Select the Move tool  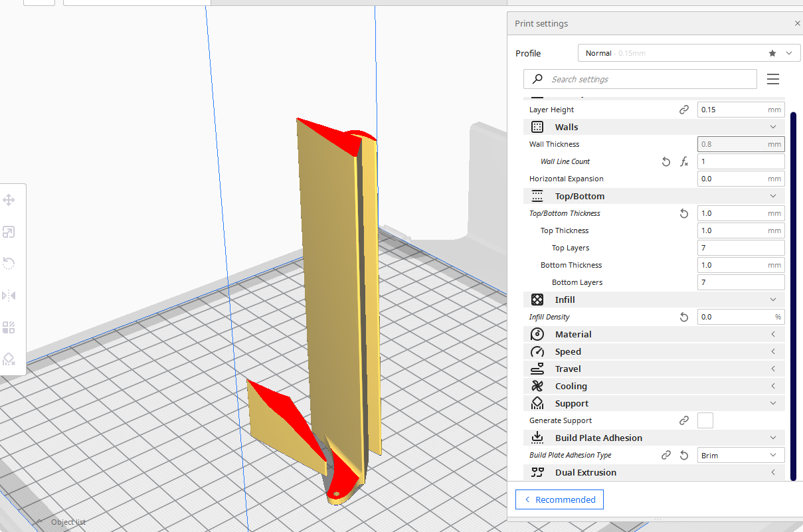[9, 199]
